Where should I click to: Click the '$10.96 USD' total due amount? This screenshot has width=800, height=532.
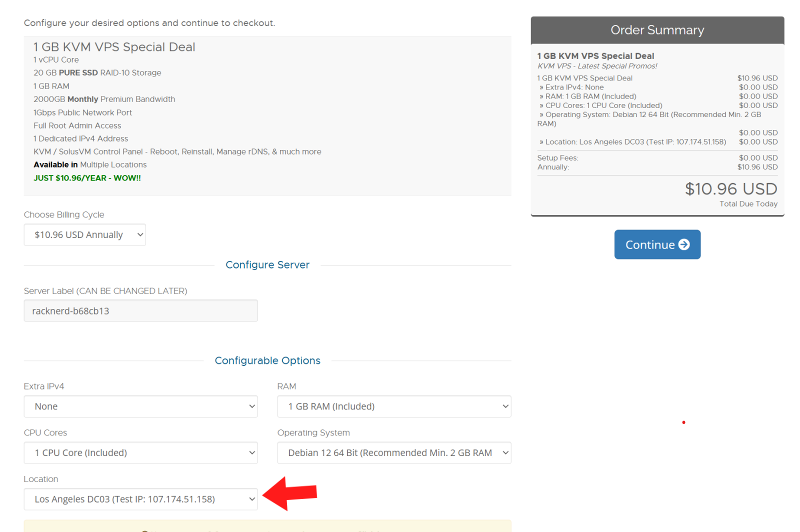(731, 188)
